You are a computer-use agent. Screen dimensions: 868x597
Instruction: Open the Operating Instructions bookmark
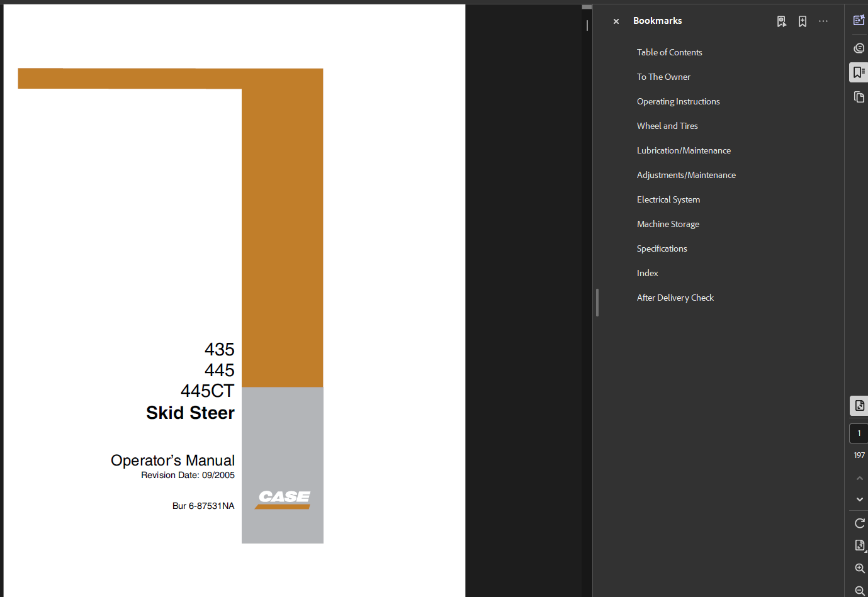coord(678,101)
